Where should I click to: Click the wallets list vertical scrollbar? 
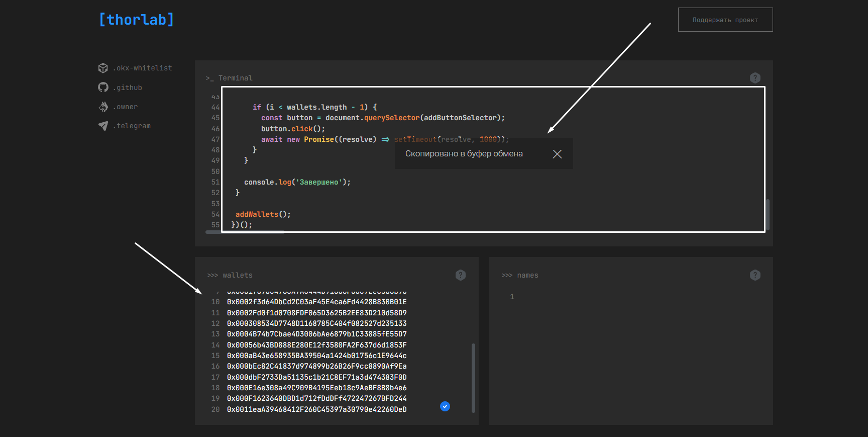(473, 378)
